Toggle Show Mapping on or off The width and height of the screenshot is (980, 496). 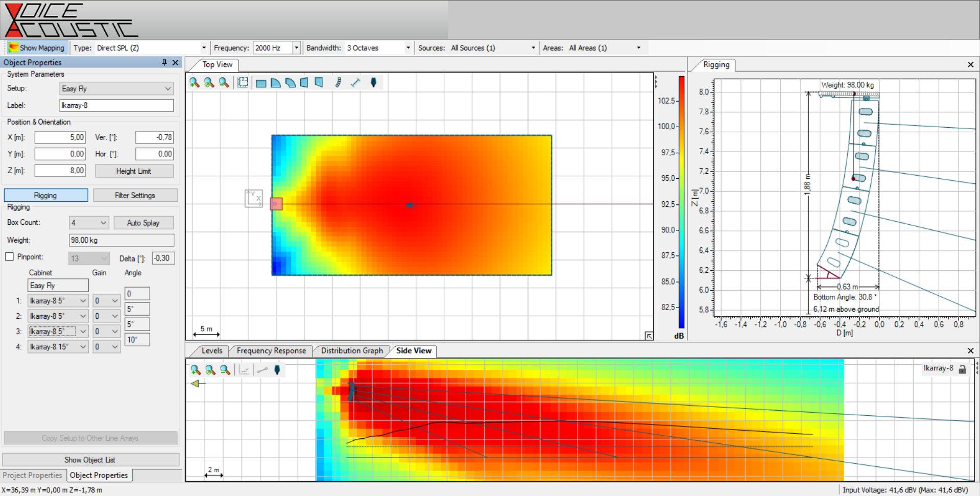(x=37, y=48)
